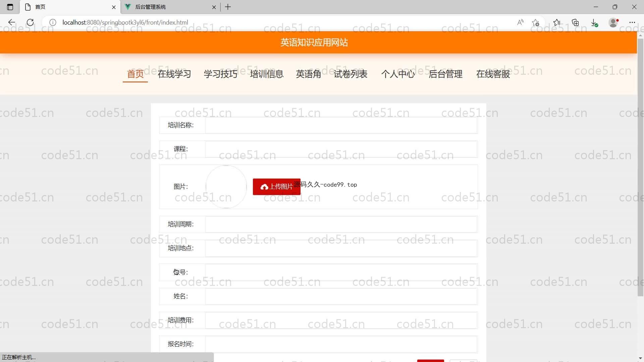Open the 培训信息 menu item
This screenshot has width=644, height=362.
[267, 74]
